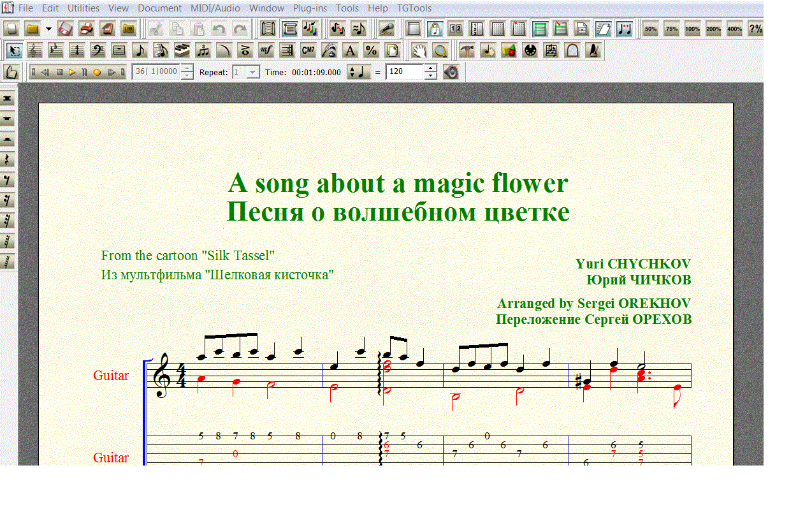Viewport: 812px width, 521px height.
Task: Set zoom to 75%
Action: [672, 29]
